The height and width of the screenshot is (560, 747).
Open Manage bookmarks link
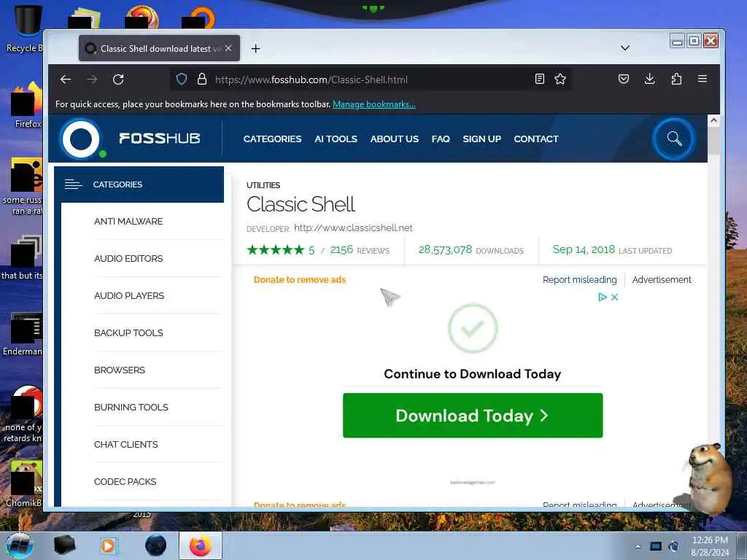(x=374, y=104)
